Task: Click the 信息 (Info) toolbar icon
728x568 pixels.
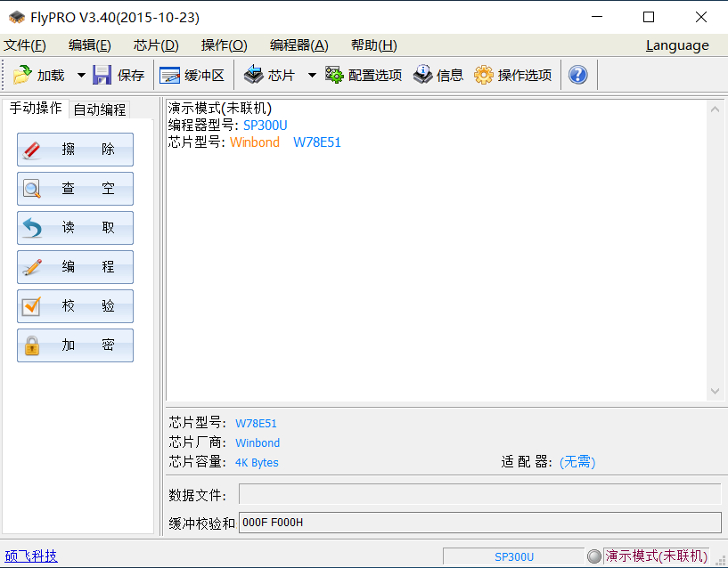Action: click(x=422, y=76)
